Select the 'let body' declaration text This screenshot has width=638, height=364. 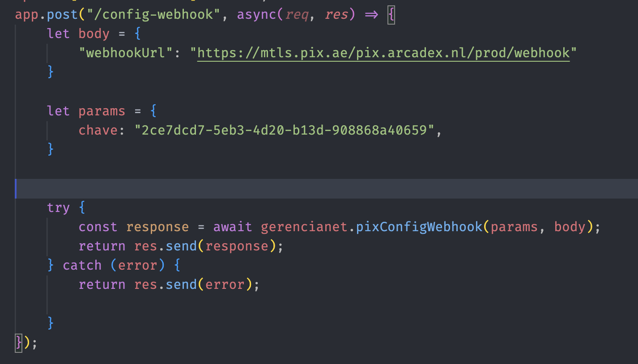(78, 34)
